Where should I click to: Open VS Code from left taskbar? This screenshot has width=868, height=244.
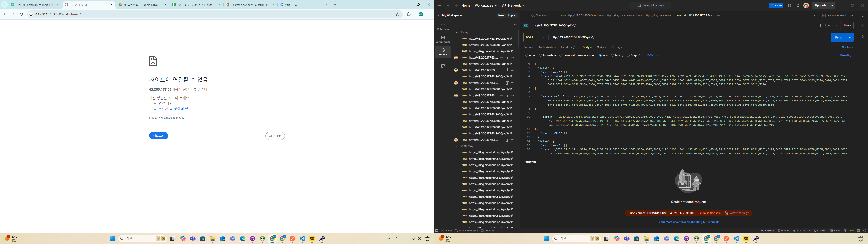(302, 239)
